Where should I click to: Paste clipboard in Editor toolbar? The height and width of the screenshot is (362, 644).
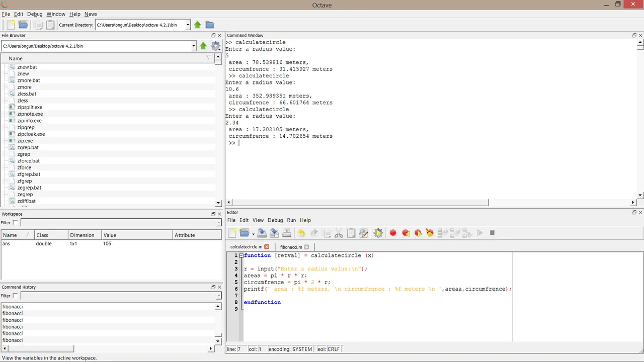point(351,233)
